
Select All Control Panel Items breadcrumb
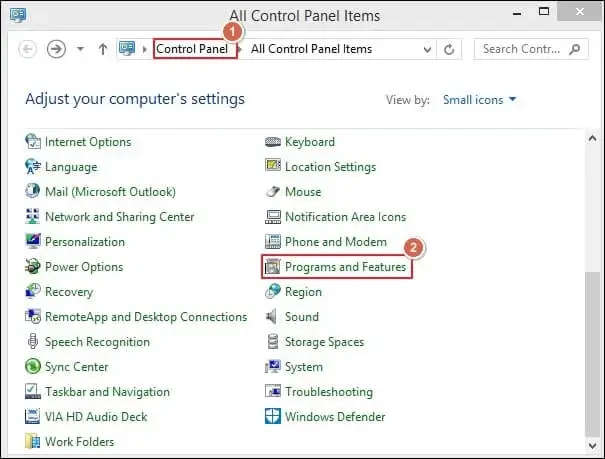tap(311, 49)
